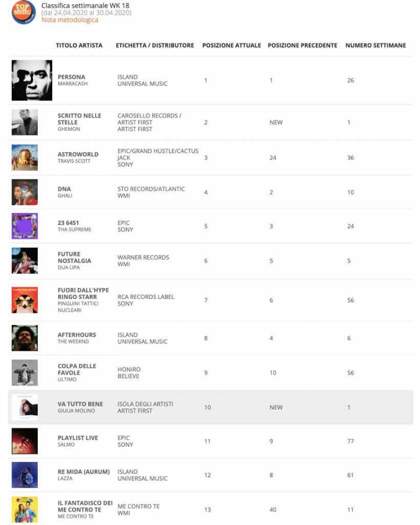Open the Fuori Dall'Hype Ringo Starr cover
The image size is (420, 525).
point(25,300)
